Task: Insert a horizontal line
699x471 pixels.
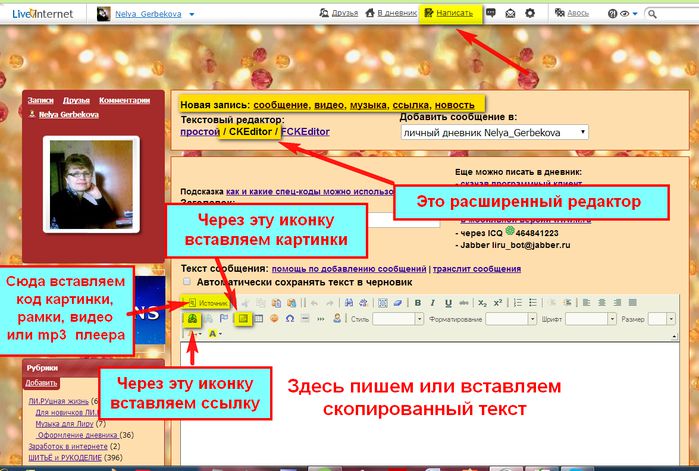Action: [305, 319]
